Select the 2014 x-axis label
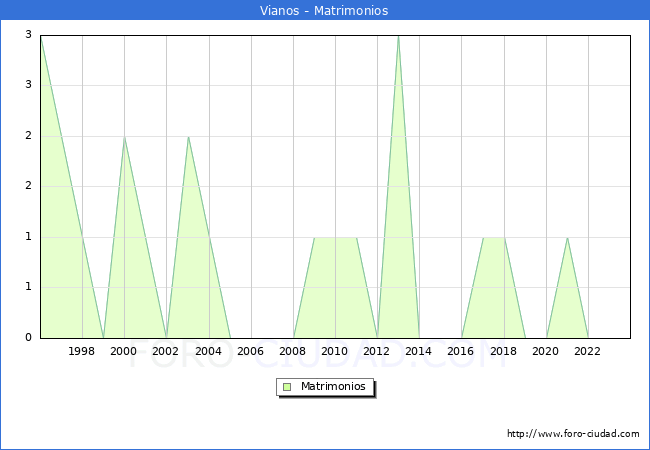Viewport: 650px width, 450px height. click(x=419, y=351)
